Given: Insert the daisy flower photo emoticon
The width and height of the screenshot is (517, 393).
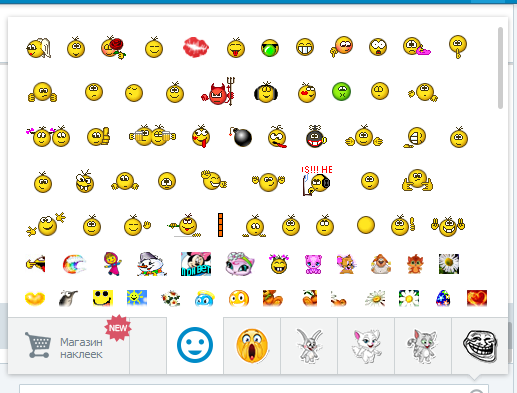Looking at the screenshot, I should (x=449, y=264).
